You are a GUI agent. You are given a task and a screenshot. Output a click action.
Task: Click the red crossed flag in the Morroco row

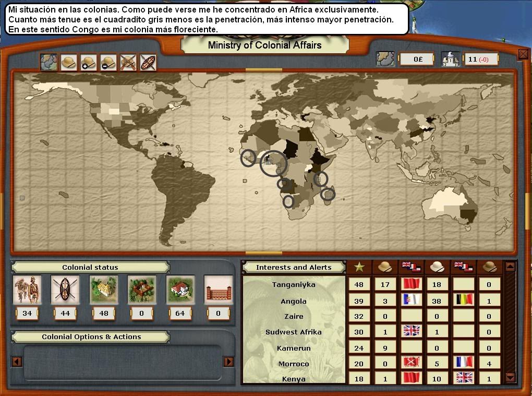click(x=411, y=363)
